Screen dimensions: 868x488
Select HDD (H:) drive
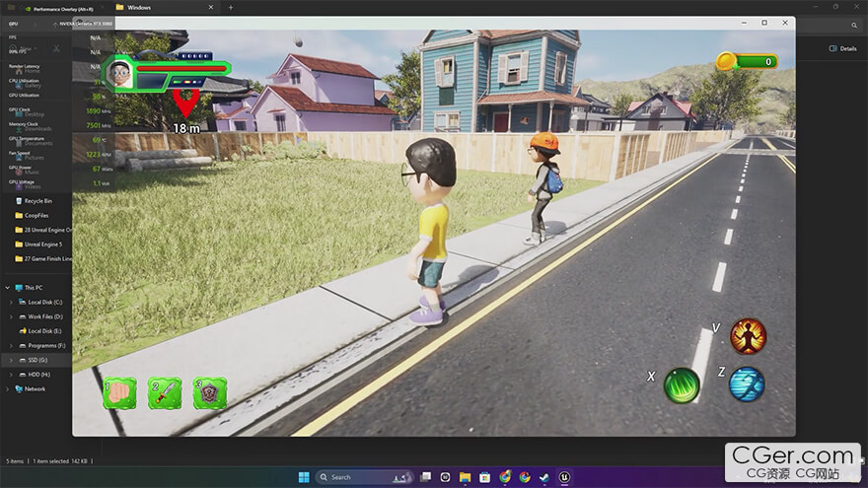point(35,374)
